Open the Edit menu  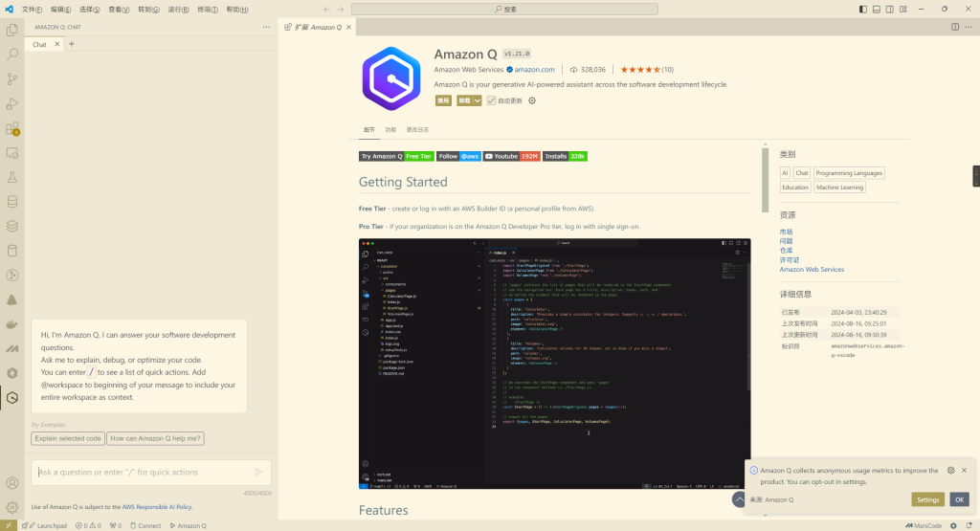[x=60, y=10]
